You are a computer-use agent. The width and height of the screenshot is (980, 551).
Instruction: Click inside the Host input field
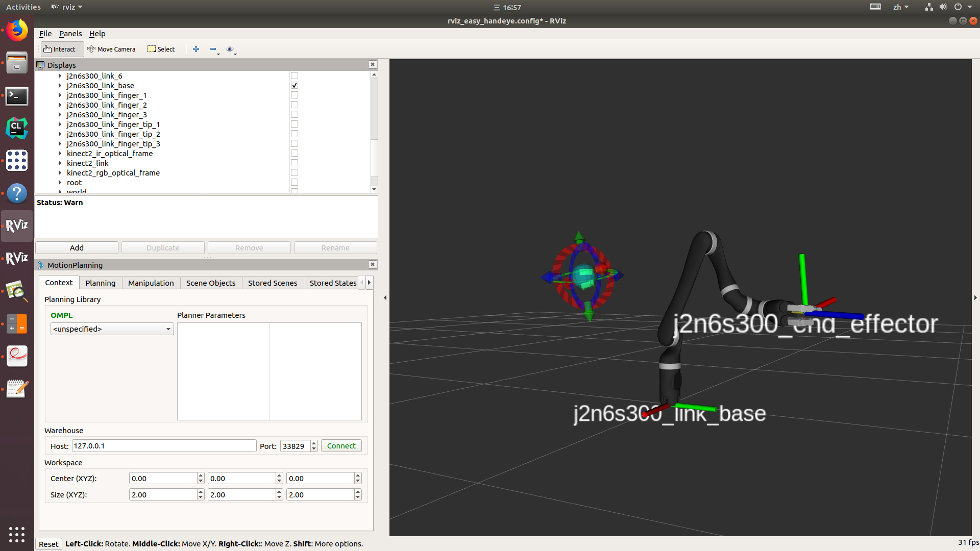tap(164, 445)
